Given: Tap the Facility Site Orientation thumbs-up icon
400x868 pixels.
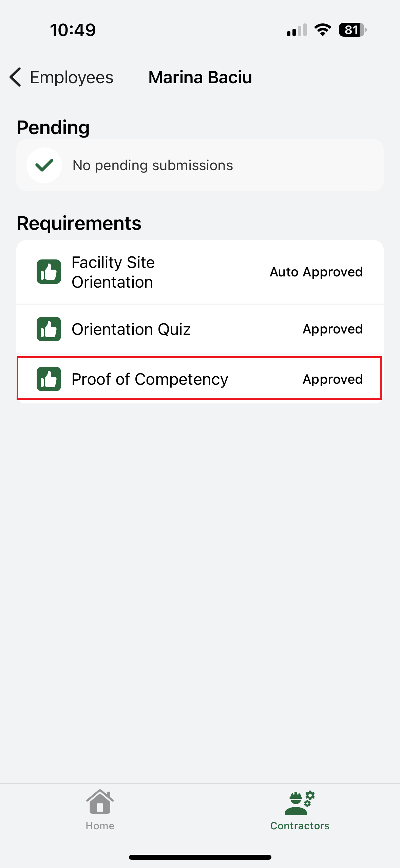Looking at the screenshot, I should click(x=49, y=272).
